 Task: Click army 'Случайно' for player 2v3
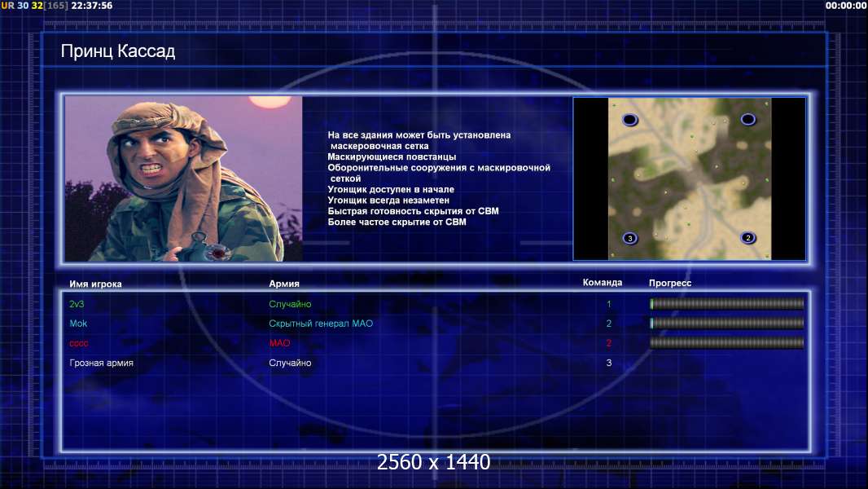290,304
